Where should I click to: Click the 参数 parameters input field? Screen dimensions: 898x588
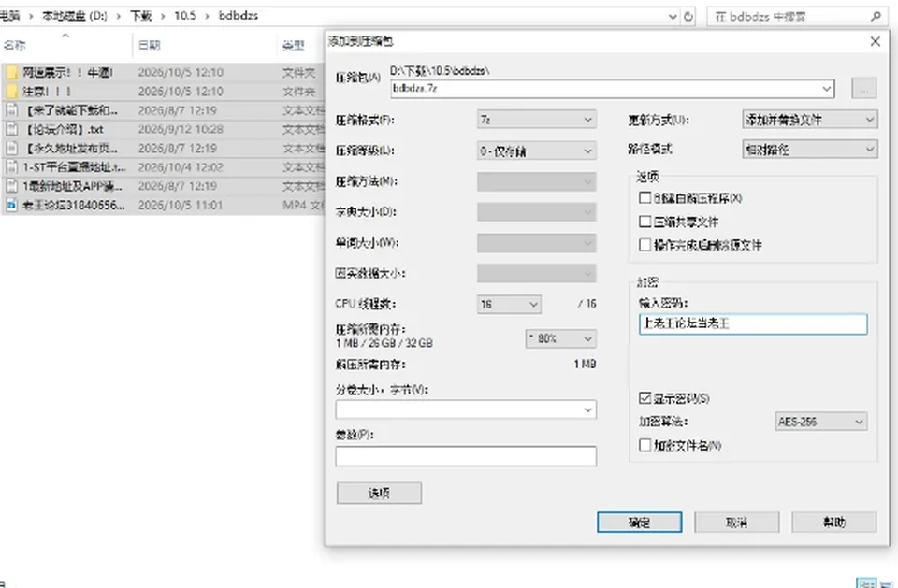[466, 456]
